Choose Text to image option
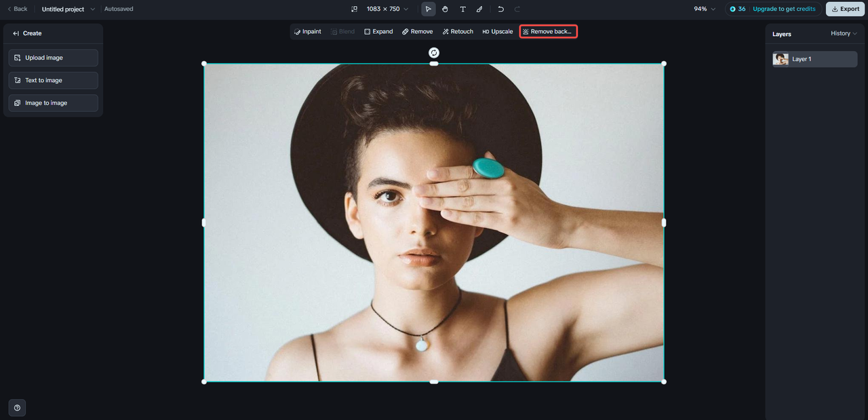The height and width of the screenshot is (420, 868). tap(54, 80)
